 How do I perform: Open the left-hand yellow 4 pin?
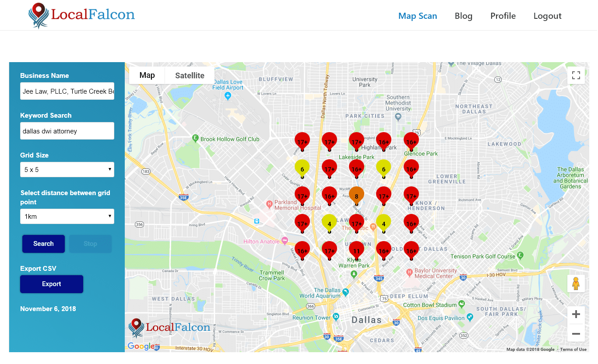tap(329, 223)
